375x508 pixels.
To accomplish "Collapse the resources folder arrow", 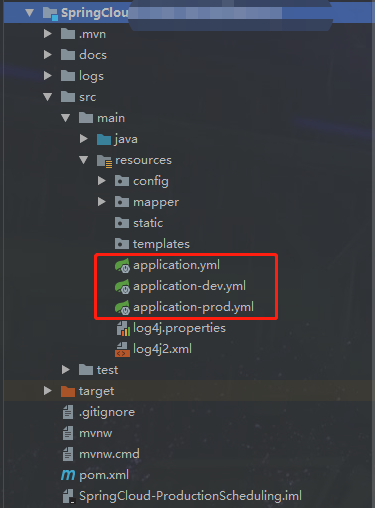I will tap(84, 160).
